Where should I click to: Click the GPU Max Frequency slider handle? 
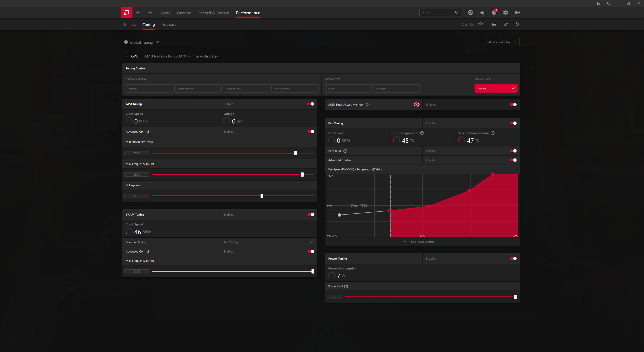click(x=302, y=174)
